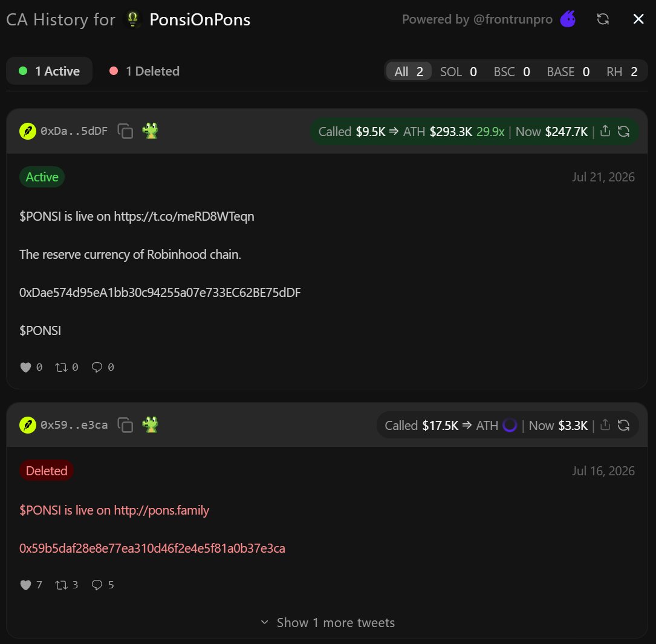Switch to the SOL chain tab
Screen dimensions: 656x644
(458, 71)
